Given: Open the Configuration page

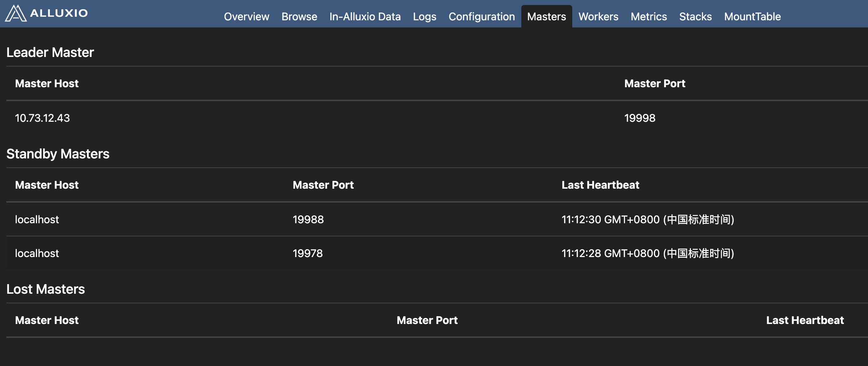Looking at the screenshot, I should 481,16.
